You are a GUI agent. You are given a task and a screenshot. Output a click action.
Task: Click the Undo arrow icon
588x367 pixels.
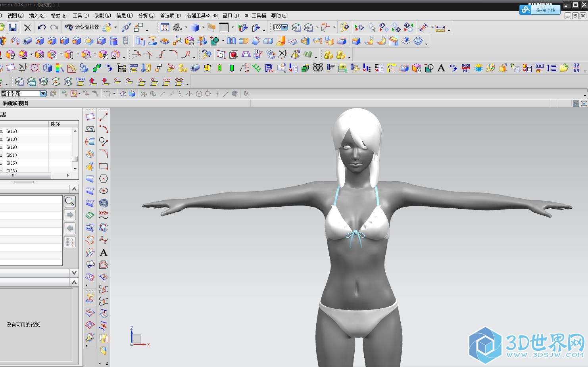pyautogui.click(x=42, y=27)
